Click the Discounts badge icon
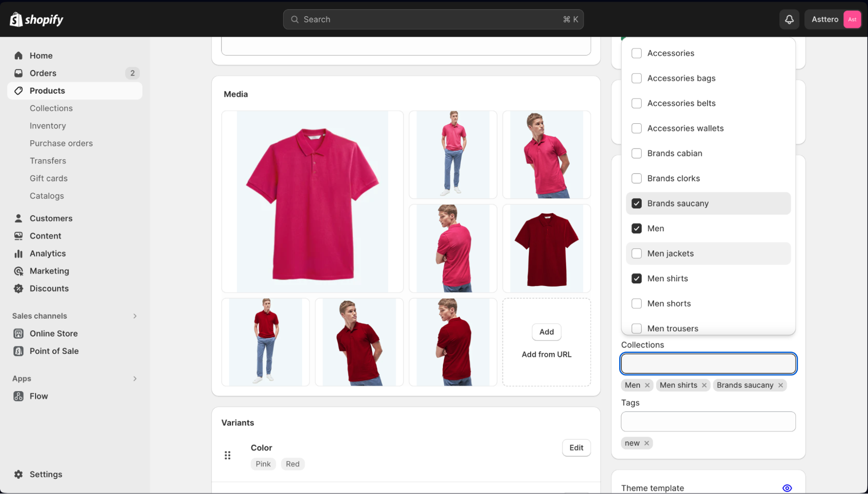 click(18, 289)
